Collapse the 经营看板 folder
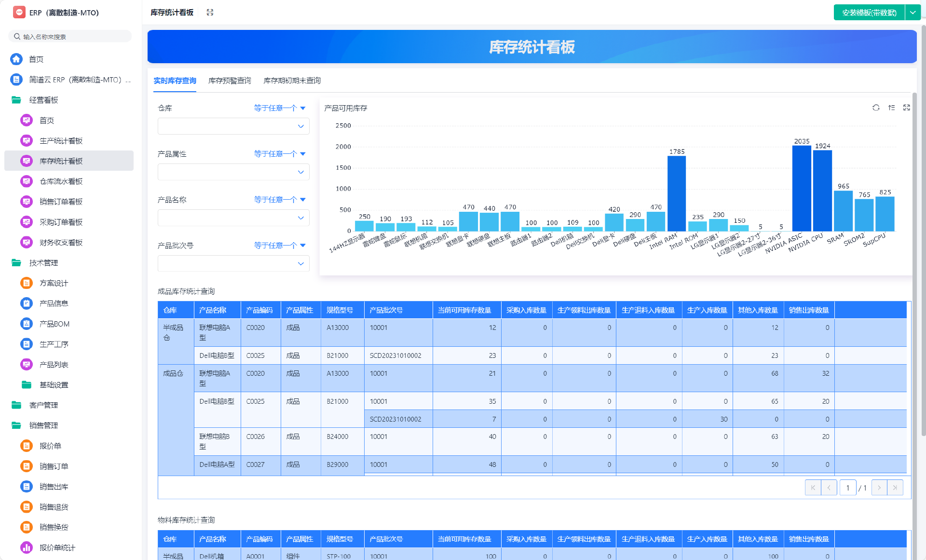The height and width of the screenshot is (560, 926). pos(43,100)
